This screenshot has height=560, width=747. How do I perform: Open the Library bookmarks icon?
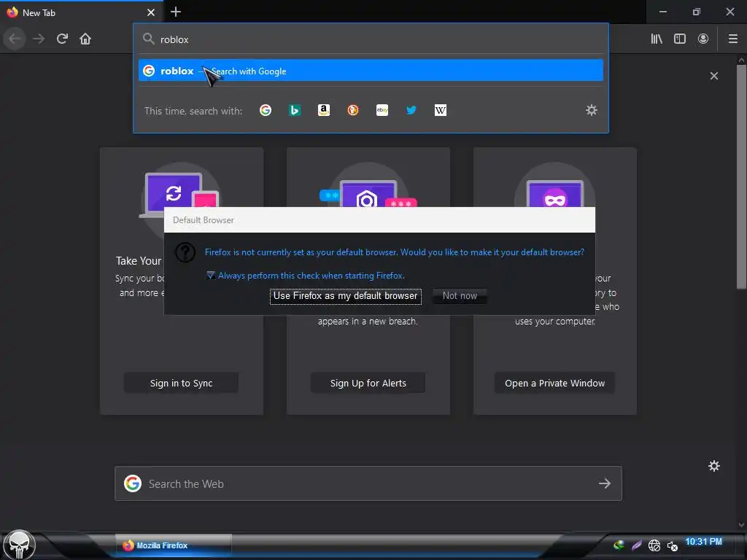(657, 39)
